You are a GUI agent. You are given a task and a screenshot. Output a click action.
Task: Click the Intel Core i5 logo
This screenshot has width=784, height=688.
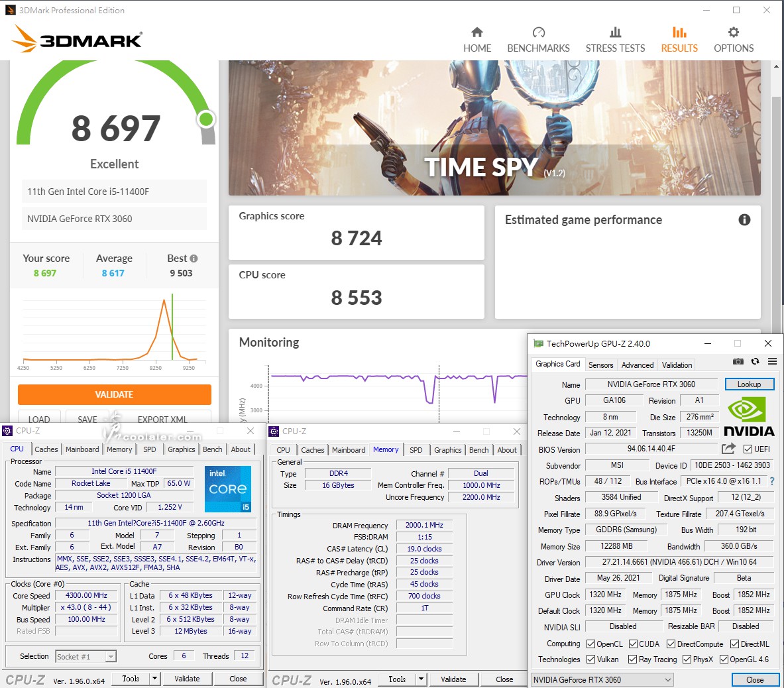pyautogui.click(x=227, y=488)
